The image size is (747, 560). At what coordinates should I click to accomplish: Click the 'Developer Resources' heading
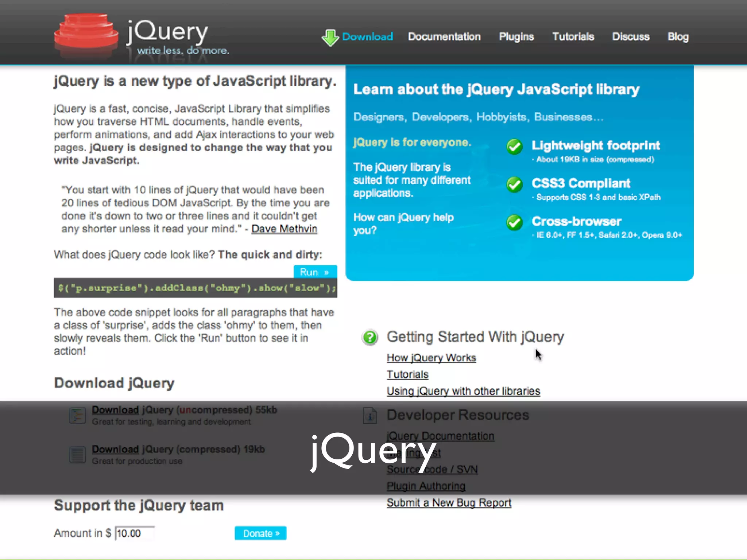coord(458,415)
